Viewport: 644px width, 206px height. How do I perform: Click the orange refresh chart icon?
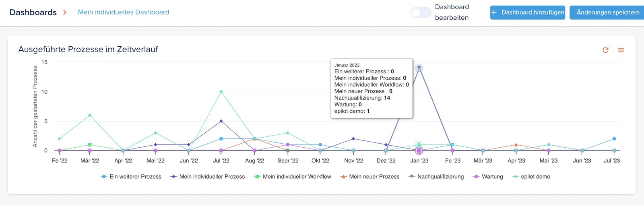(605, 50)
